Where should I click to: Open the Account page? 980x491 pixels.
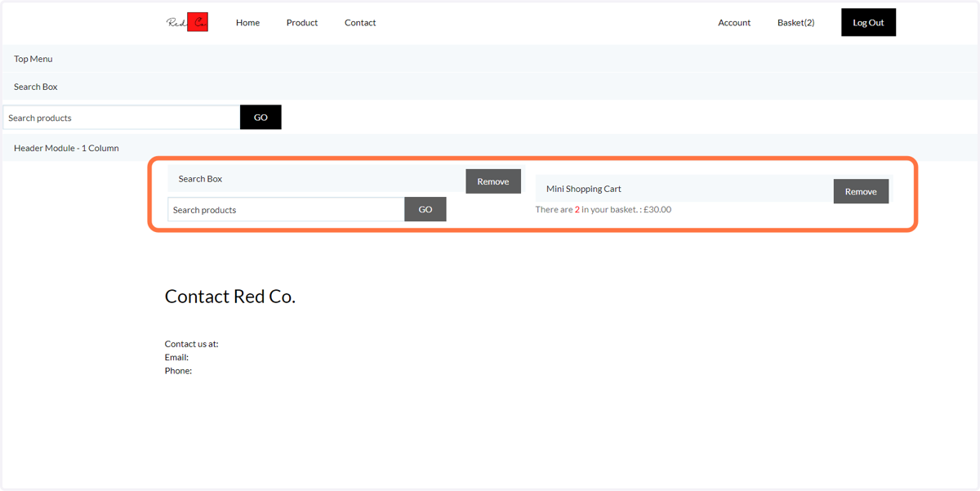tap(734, 23)
